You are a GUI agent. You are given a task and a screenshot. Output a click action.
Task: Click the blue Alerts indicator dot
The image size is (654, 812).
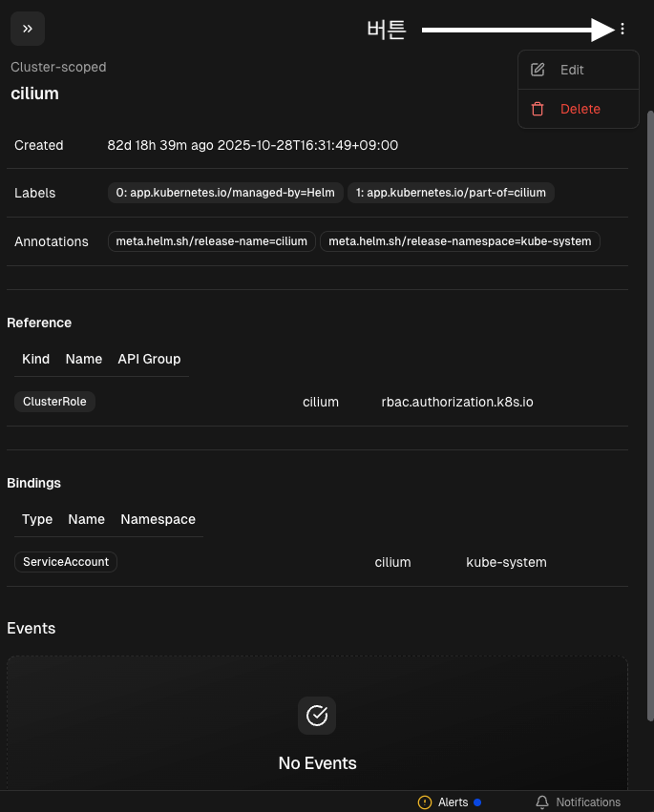click(x=477, y=802)
